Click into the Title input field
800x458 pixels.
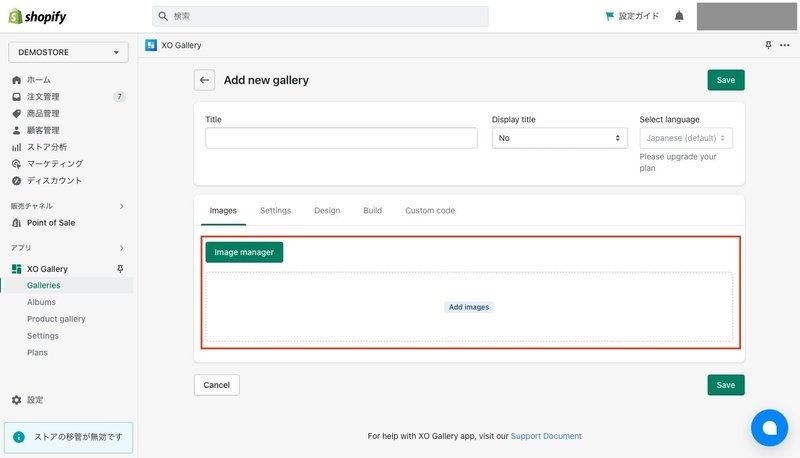341,138
